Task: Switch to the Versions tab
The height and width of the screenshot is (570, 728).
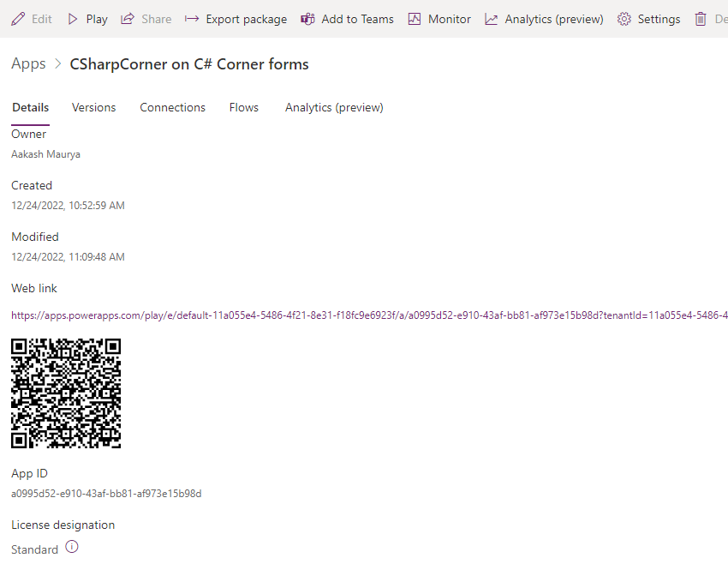Action: (93, 107)
